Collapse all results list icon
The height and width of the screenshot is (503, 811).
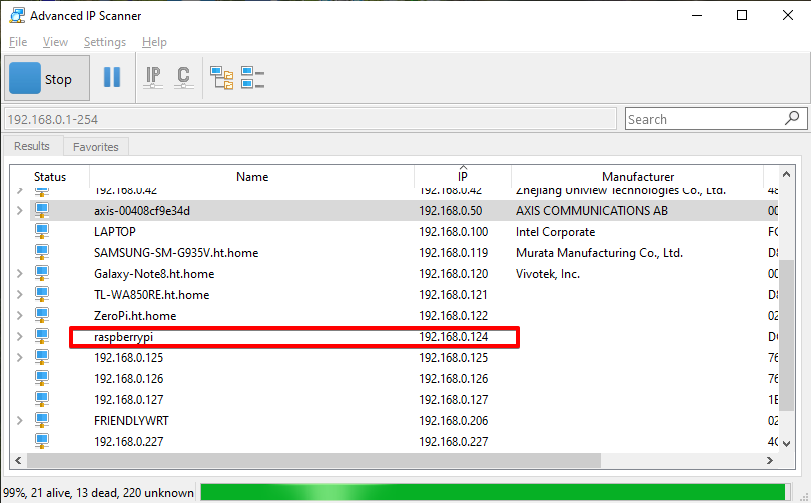click(252, 78)
